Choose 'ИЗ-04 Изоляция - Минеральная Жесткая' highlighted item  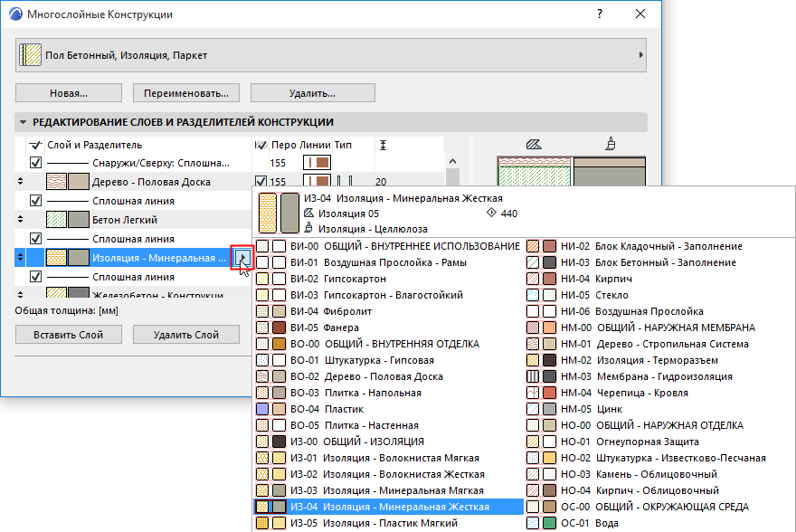pyautogui.click(x=388, y=507)
